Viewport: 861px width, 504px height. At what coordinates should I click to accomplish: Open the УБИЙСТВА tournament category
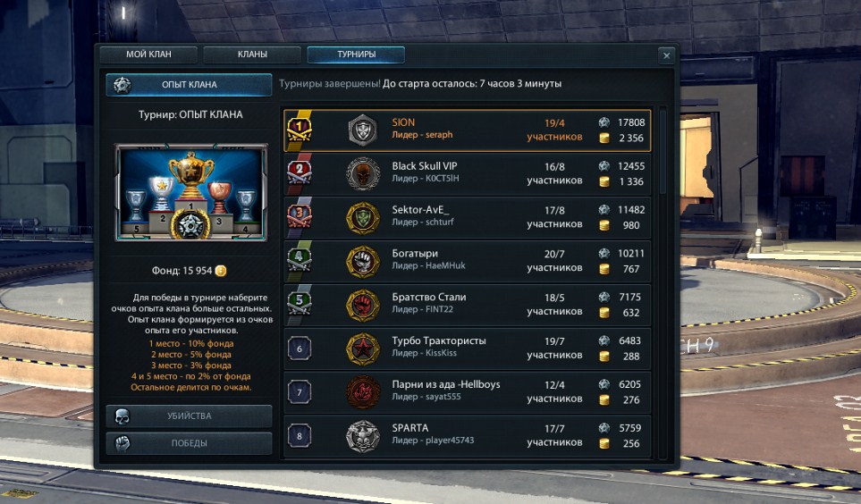(x=189, y=416)
